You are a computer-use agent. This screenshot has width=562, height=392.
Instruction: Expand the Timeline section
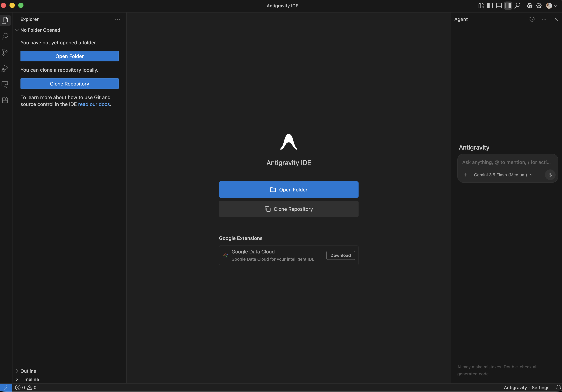click(70, 379)
